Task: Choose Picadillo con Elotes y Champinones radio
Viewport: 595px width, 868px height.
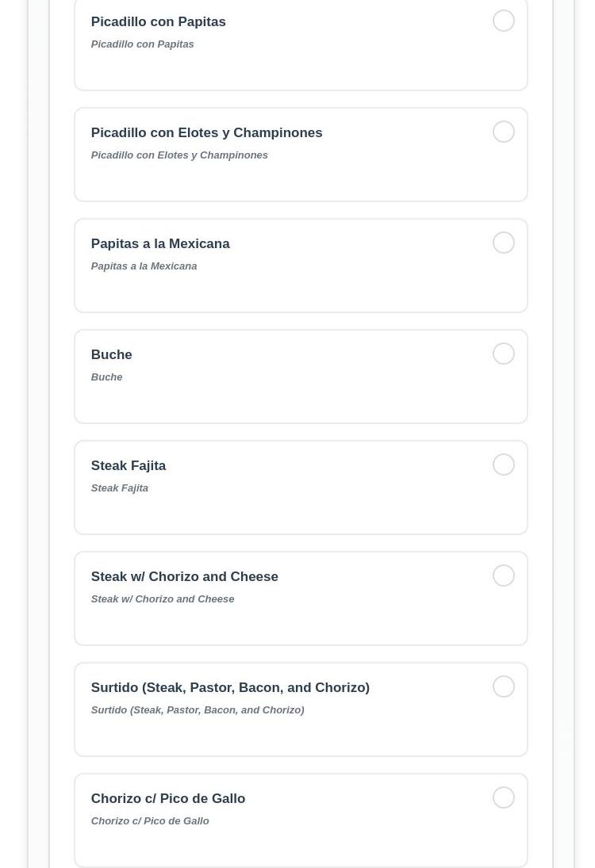Action: [x=504, y=132]
